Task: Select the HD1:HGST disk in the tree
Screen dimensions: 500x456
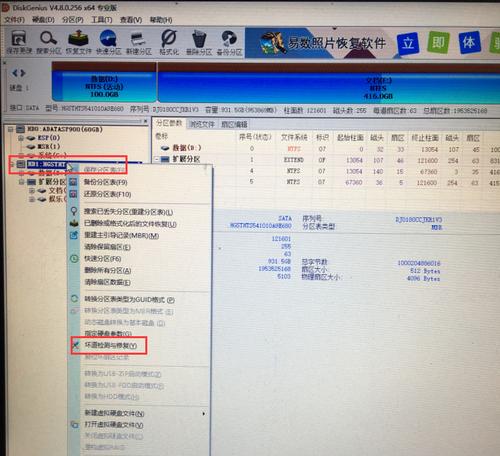Action: point(46,164)
